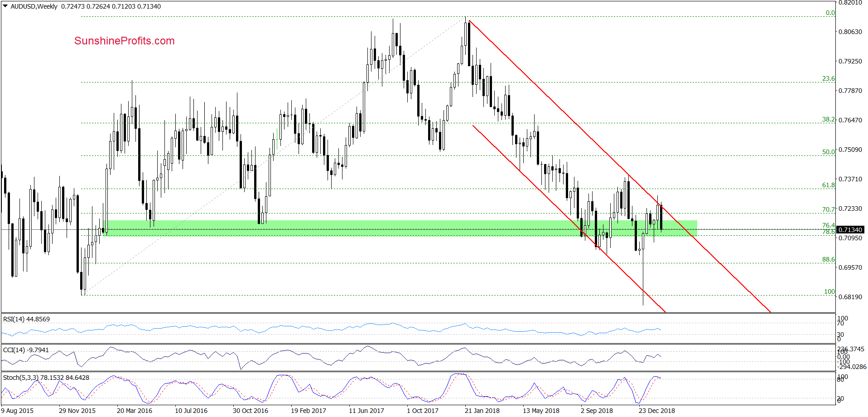Click the 1 Oct 2017 date label
This screenshot has width=868, height=417.
(423, 411)
